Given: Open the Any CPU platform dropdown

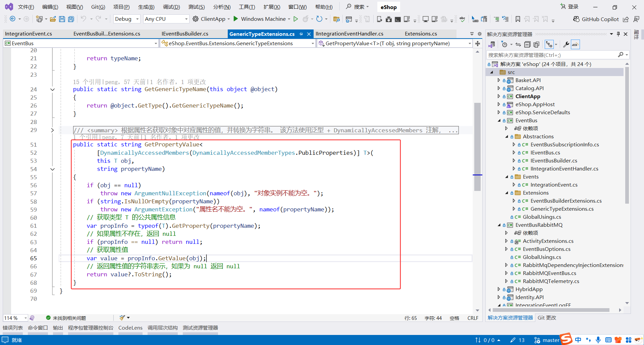Looking at the screenshot, I should (x=166, y=19).
